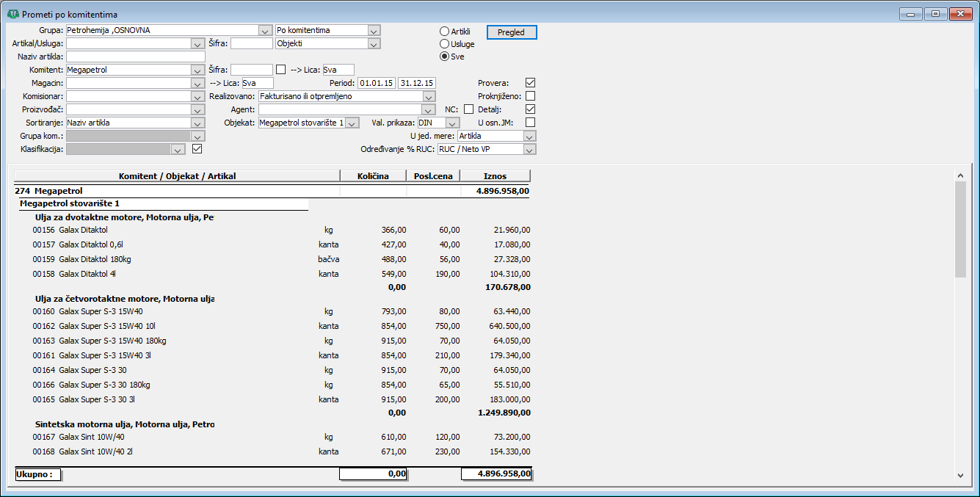This screenshot has height=497, width=980.
Task: Enable the Proknjiženo checkbox
Action: [531, 96]
